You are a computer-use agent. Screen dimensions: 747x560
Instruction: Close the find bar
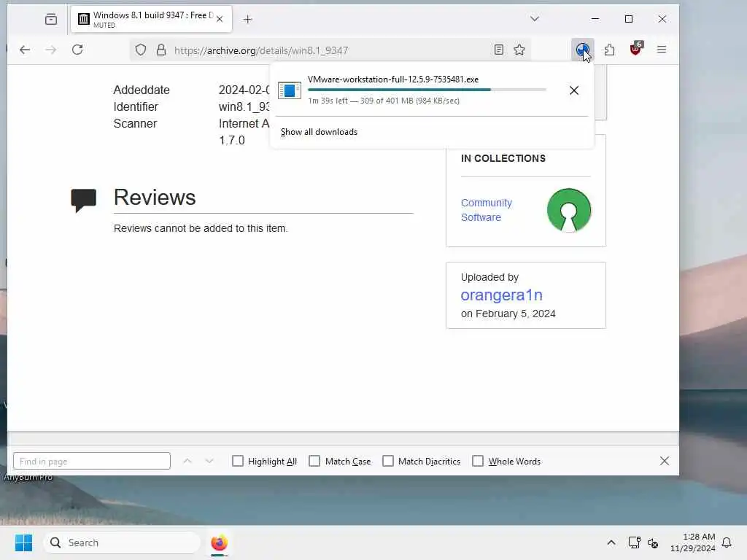[x=665, y=461]
